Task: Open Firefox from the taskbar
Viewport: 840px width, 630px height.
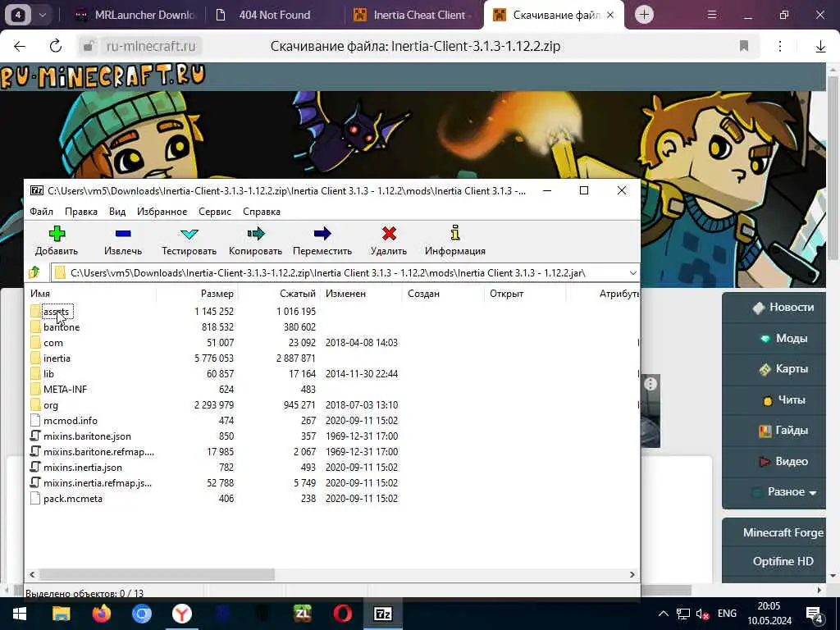Action: tap(101, 614)
